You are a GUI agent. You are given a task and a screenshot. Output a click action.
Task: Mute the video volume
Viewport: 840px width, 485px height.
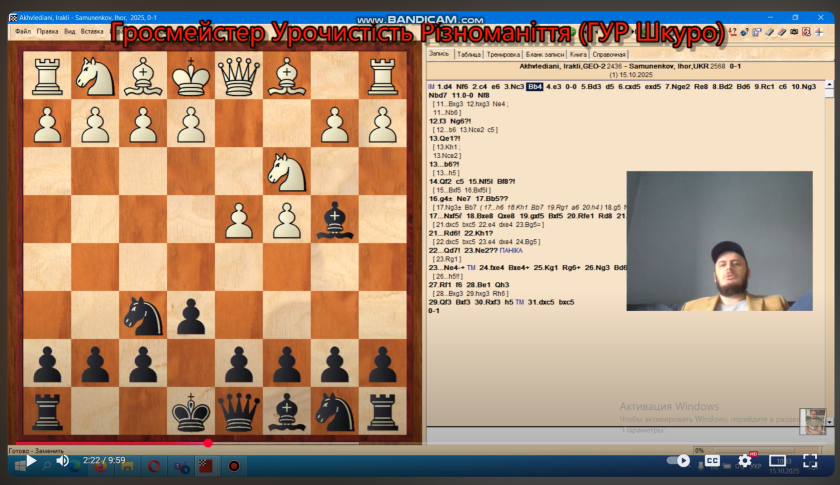[62, 461]
